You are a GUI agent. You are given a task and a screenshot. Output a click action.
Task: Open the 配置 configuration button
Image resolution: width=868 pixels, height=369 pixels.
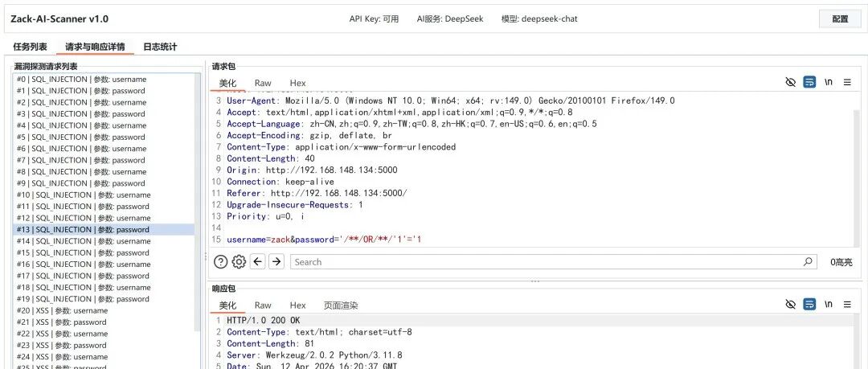click(x=840, y=18)
